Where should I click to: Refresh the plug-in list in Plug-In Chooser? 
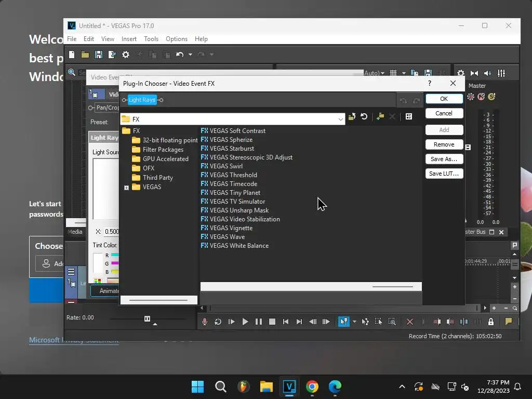[364, 117]
